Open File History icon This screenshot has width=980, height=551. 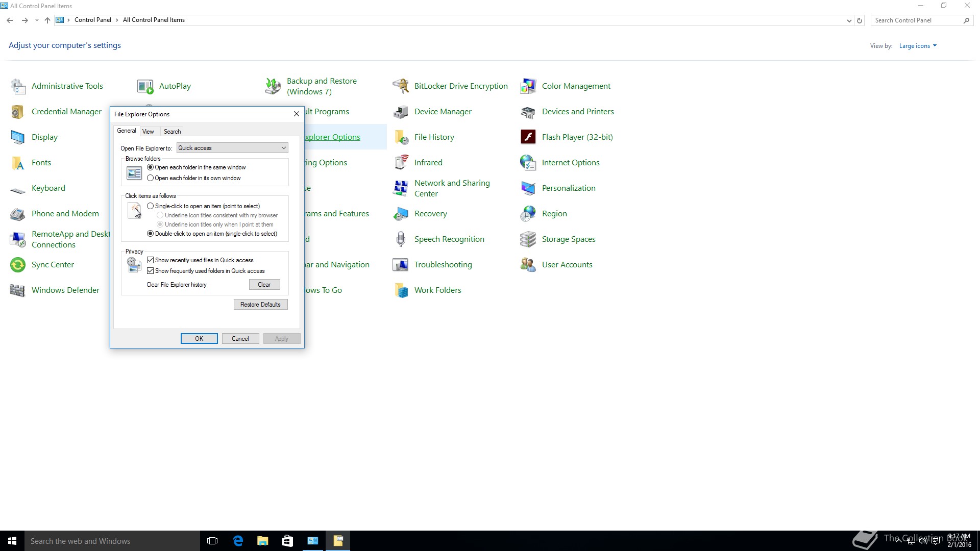(x=401, y=137)
